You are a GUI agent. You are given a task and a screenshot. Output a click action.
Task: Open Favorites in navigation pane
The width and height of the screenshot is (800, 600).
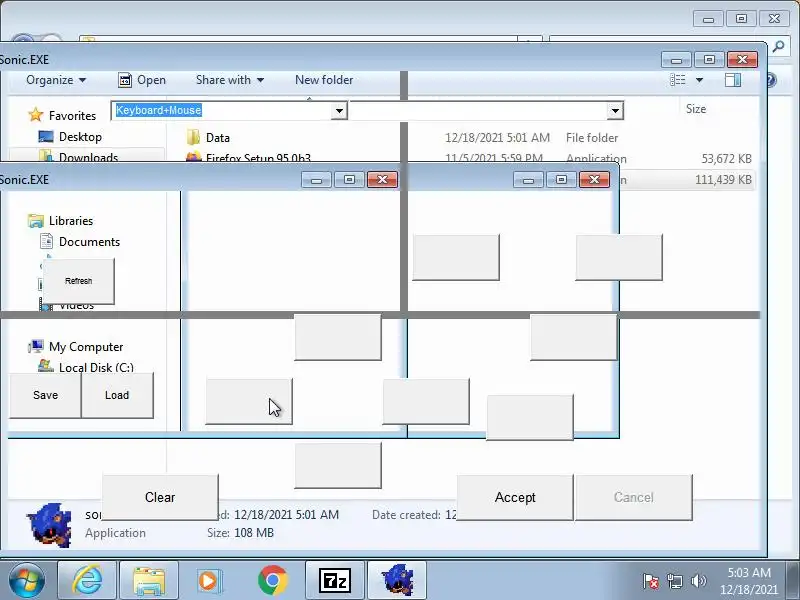coord(72,116)
